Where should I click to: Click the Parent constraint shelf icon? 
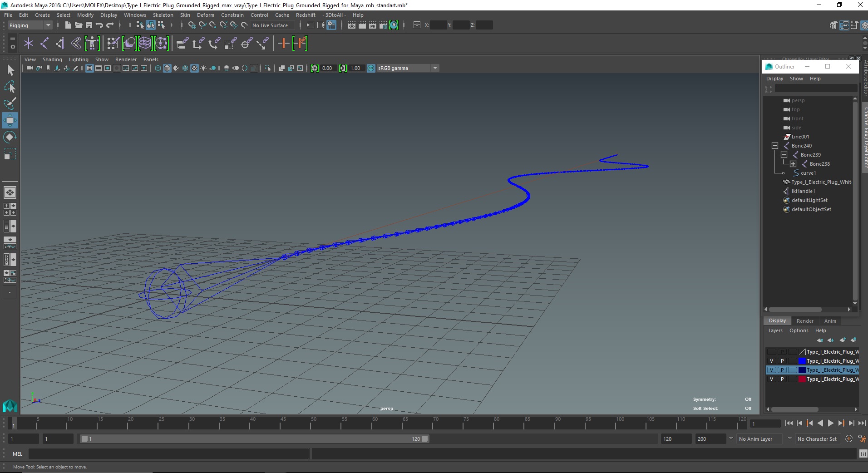(x=182, y=44)
